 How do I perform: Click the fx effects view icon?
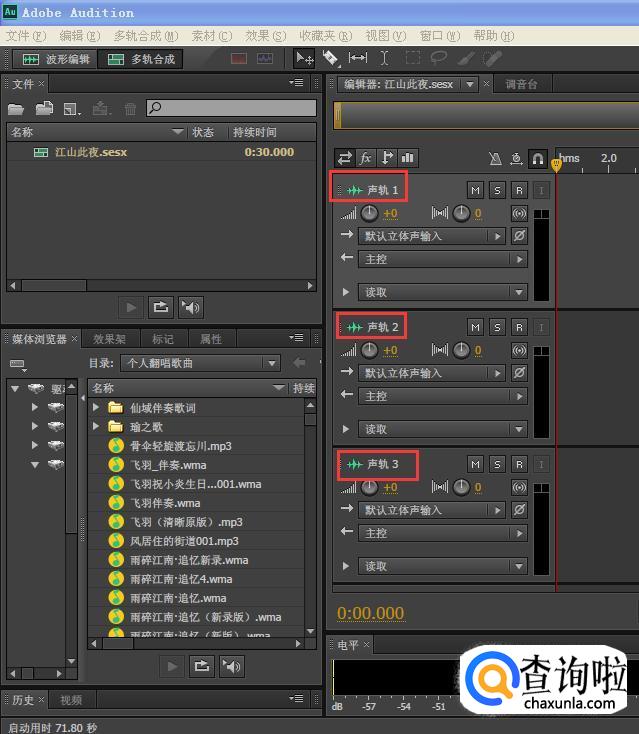(x=366, y=158)
